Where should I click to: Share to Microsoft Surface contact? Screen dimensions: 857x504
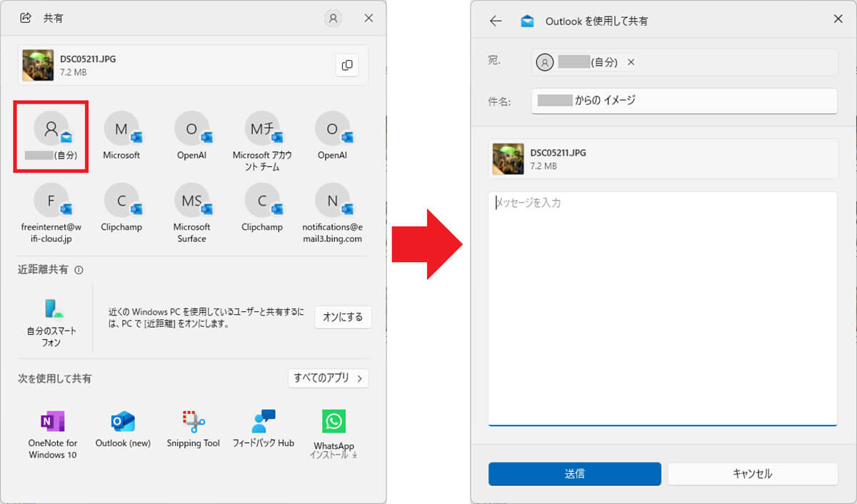pyautogui.click(x=191, y=212)
